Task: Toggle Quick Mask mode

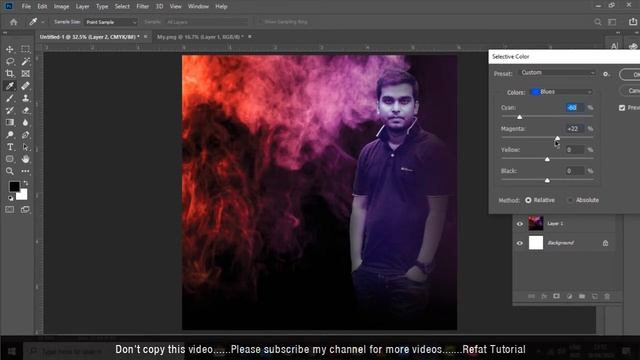Action: [10, 209]
